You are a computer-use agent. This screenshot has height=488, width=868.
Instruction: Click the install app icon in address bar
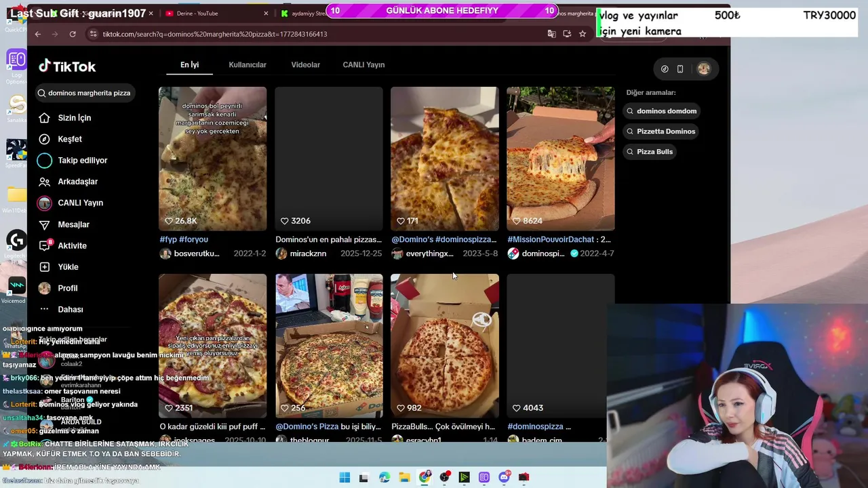[x=567, y=34]
